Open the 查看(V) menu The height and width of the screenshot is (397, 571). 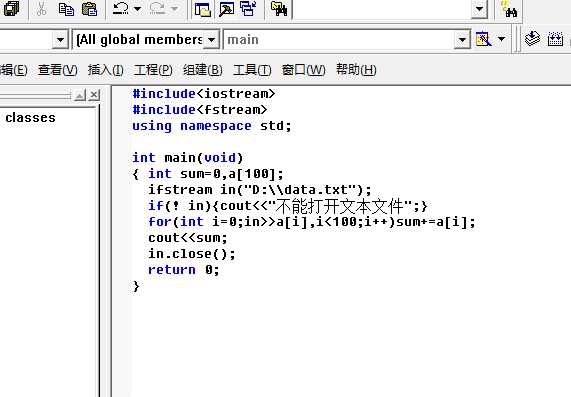pos(58,70)
